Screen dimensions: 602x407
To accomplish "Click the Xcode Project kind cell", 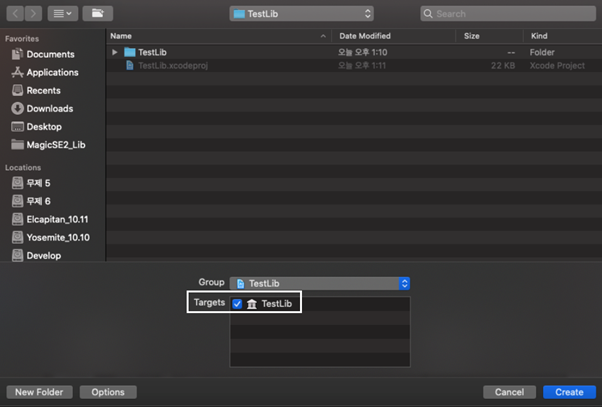I will [x=557, y=66].
